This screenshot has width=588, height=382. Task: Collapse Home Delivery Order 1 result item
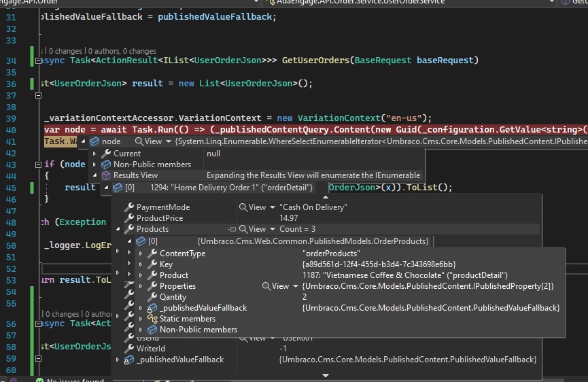click(106, 188)
